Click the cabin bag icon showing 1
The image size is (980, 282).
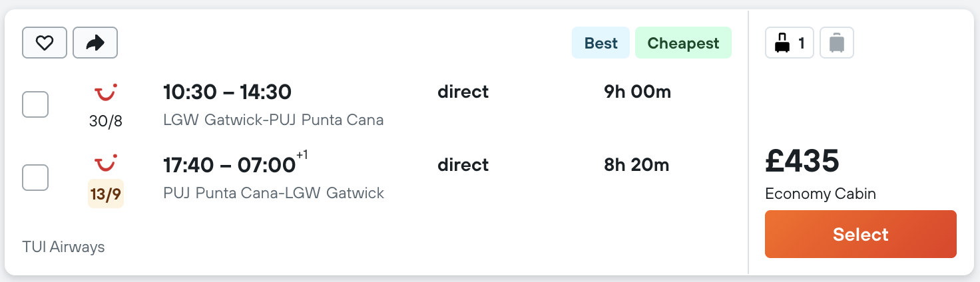790,43
